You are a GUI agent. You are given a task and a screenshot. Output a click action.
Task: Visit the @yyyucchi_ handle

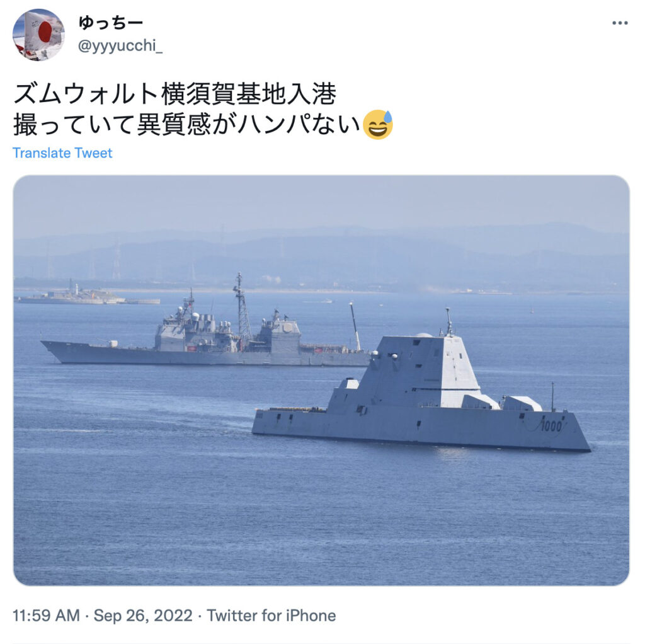click(x=120, y=45)
